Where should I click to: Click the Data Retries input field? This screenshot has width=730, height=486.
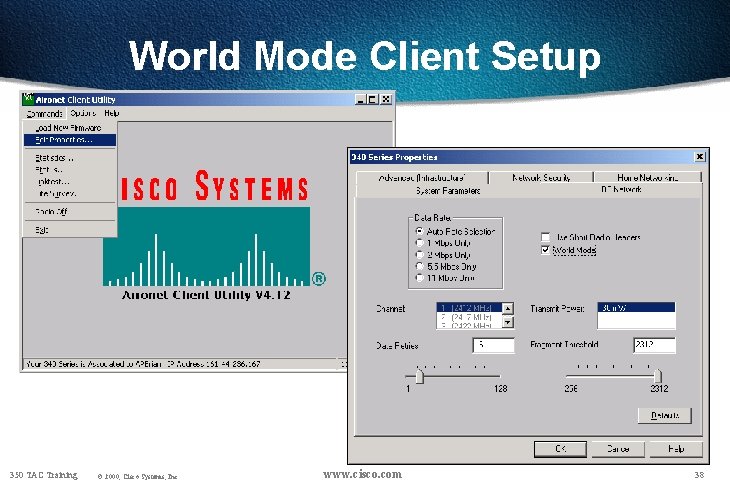point(493,345)
